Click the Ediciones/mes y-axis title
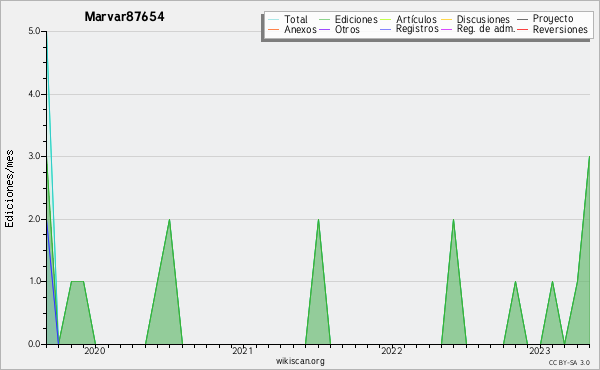This screenshot has width=600, height=370. [x=9, y=189]
